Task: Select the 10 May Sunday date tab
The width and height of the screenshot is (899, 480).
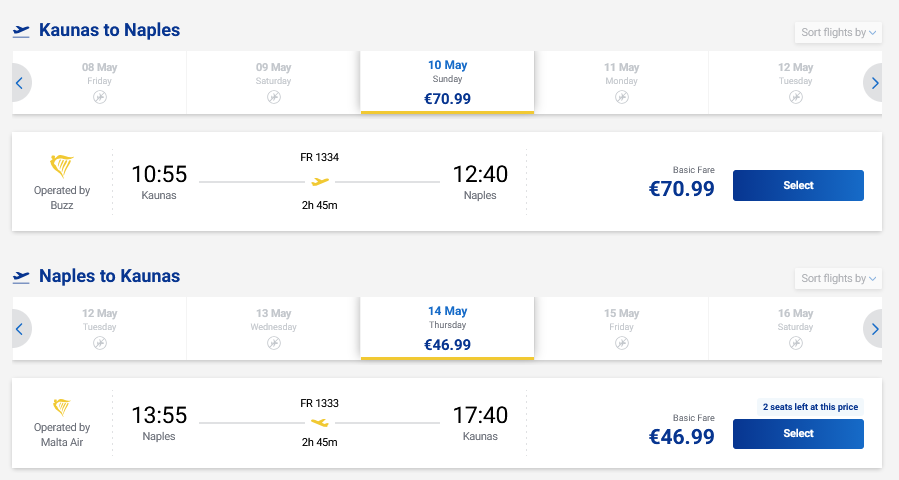Action: pyautogui.click(x=447, y=82)
